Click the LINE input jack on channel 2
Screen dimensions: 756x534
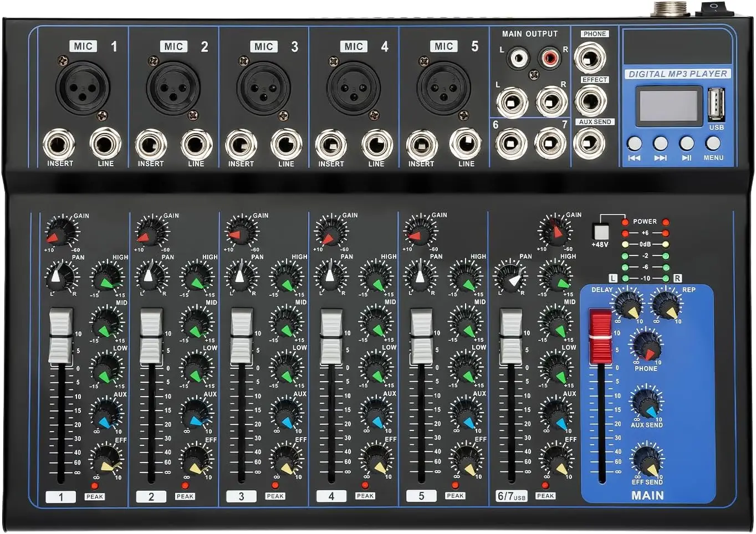(x=195, y=144)
